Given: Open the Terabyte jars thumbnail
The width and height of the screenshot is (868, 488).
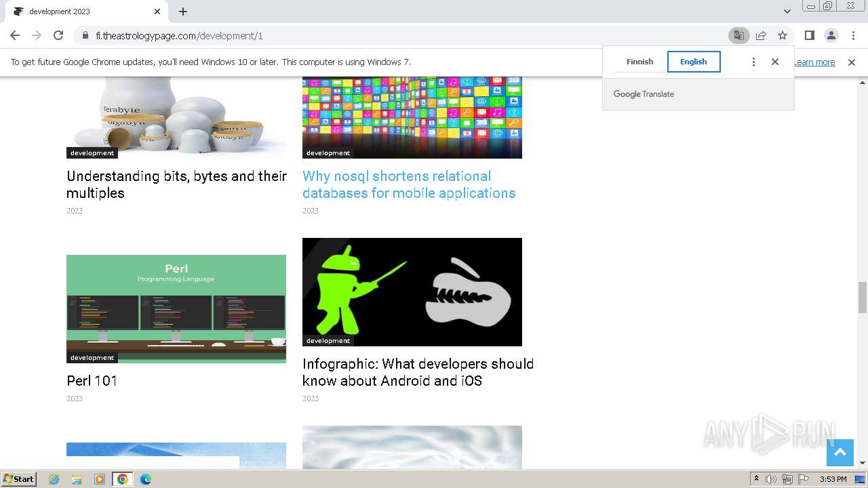Looking at the screenshot, I should (x=176, y=117).
